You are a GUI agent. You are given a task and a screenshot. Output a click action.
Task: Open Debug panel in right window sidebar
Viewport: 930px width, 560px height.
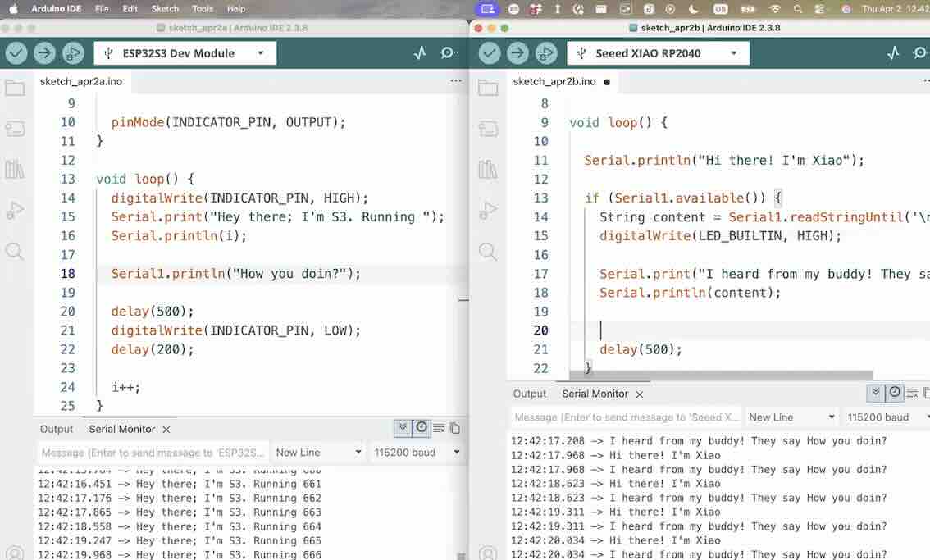pyautogui.click(x=488, y=210)
